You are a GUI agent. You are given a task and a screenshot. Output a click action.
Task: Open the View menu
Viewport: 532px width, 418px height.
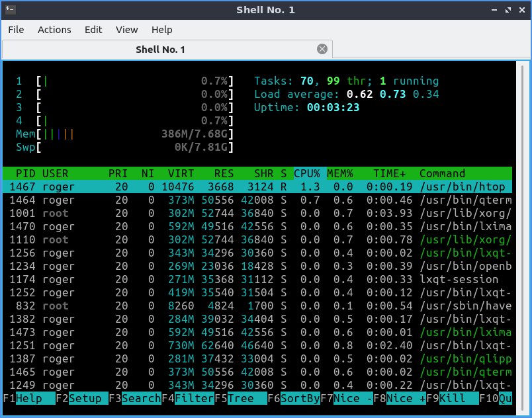tap(126, 30)
